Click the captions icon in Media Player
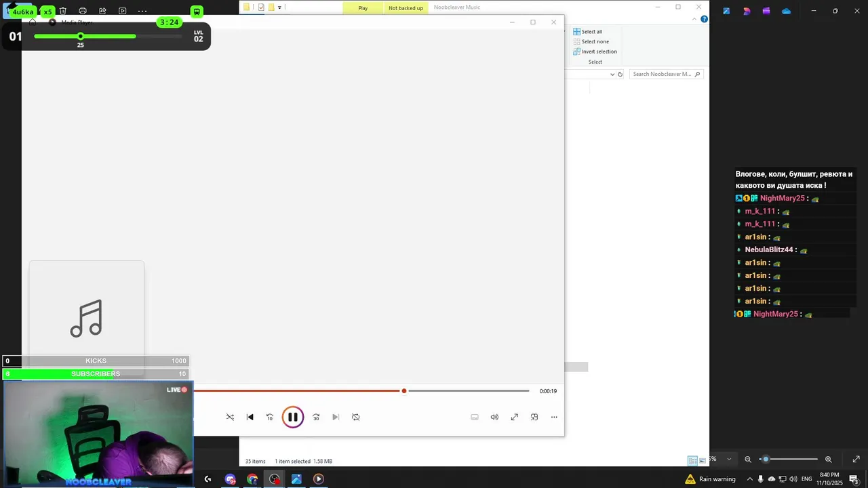868x488 pixels. tap(475, 417)
